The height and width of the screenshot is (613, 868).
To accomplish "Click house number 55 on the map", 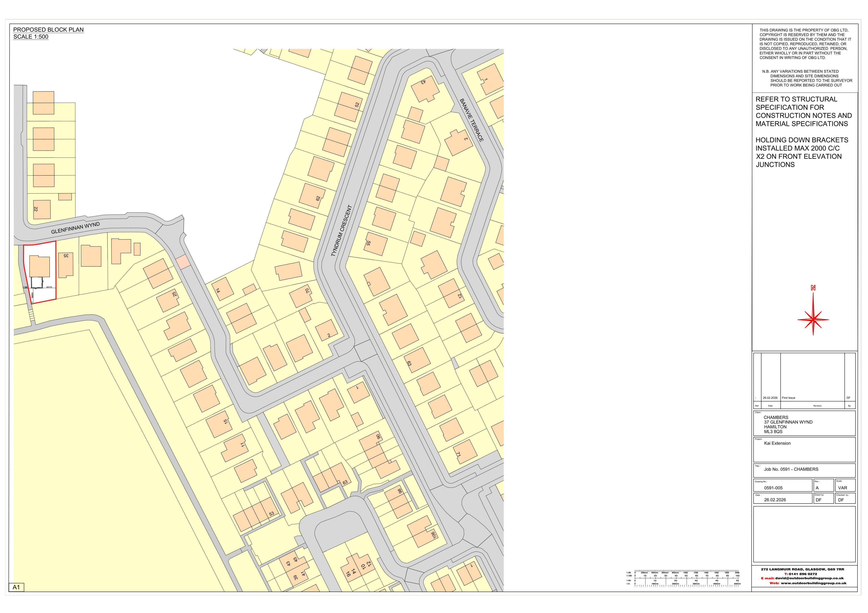I will pyautogui.click(x=368, y=243).
